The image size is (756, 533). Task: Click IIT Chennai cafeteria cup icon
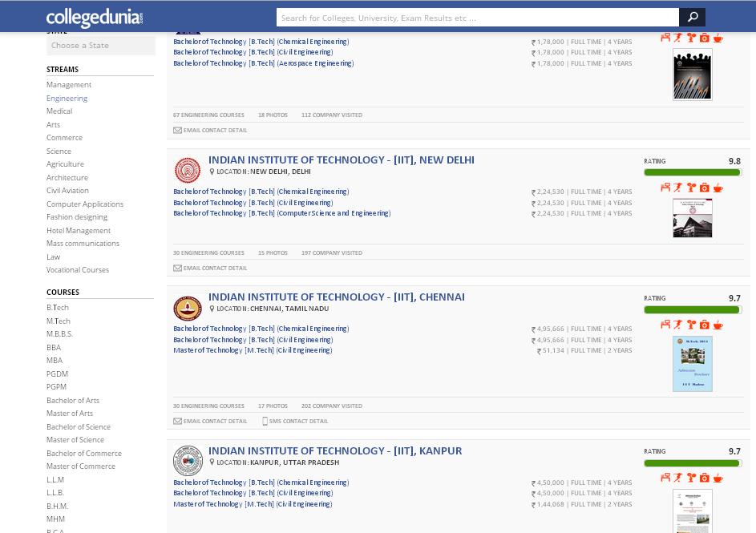pos(718,325)
